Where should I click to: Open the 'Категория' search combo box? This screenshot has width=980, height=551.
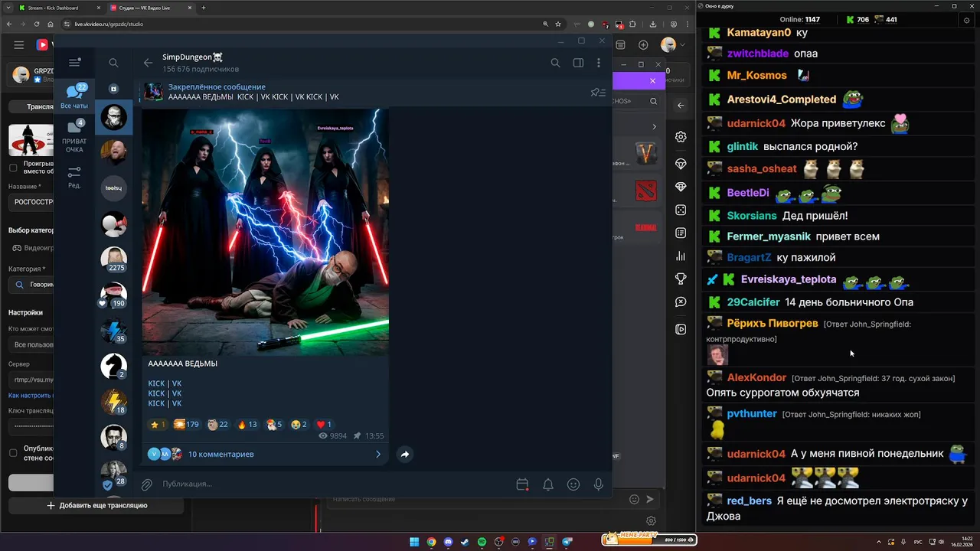[31, 284]
